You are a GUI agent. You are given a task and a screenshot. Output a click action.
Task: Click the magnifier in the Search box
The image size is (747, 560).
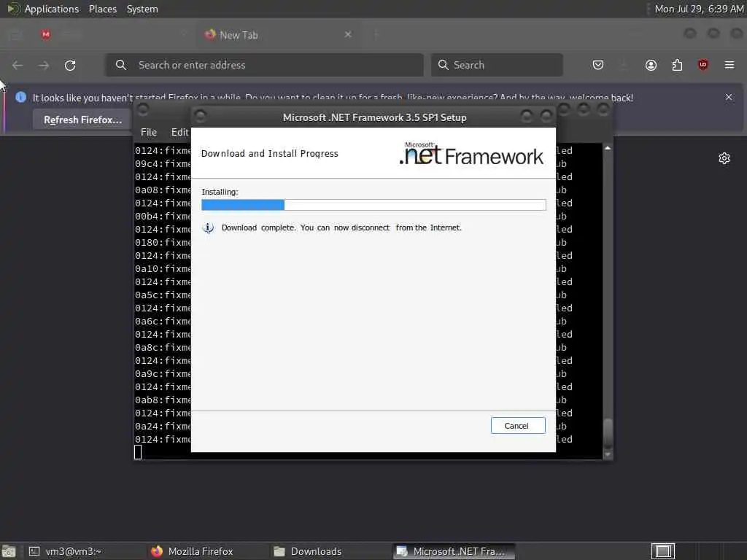[x=443, y=65]
